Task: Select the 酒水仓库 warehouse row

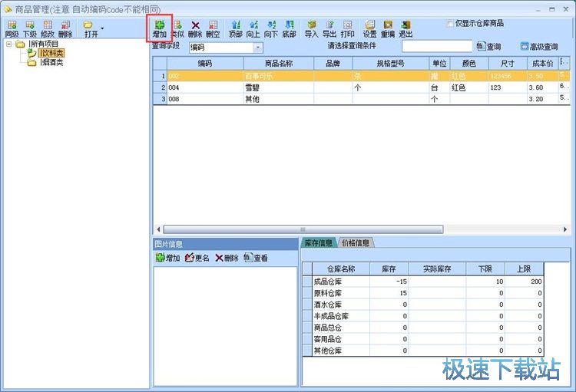Action: point(423,305)
